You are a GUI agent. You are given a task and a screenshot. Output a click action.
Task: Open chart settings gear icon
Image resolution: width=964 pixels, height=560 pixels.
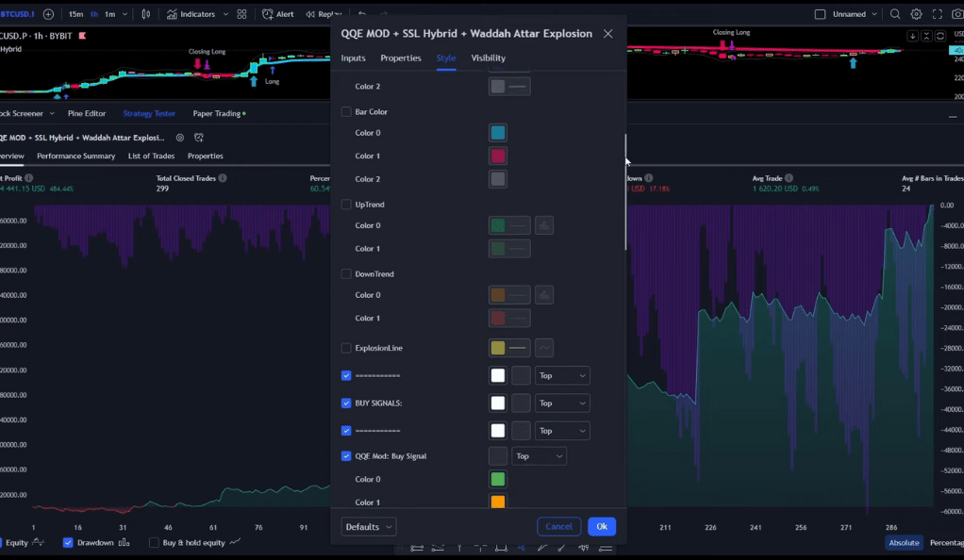tap(916, 13)
